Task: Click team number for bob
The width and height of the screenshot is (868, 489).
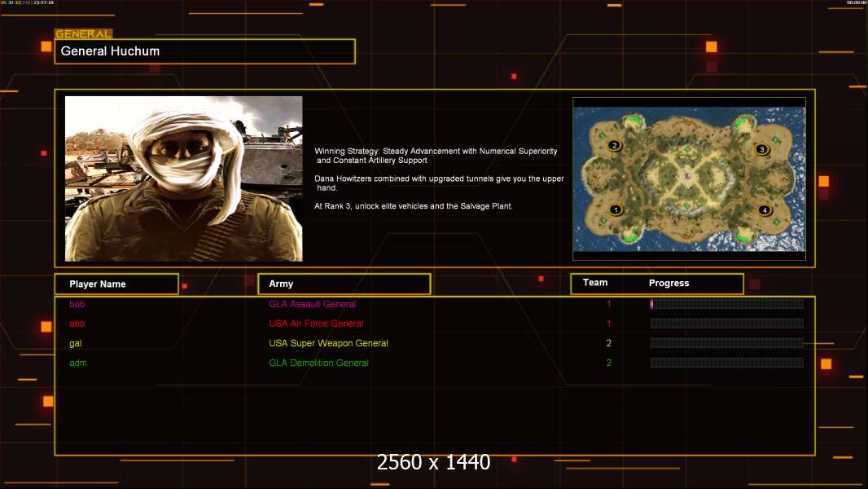Action: coord(609,304)
